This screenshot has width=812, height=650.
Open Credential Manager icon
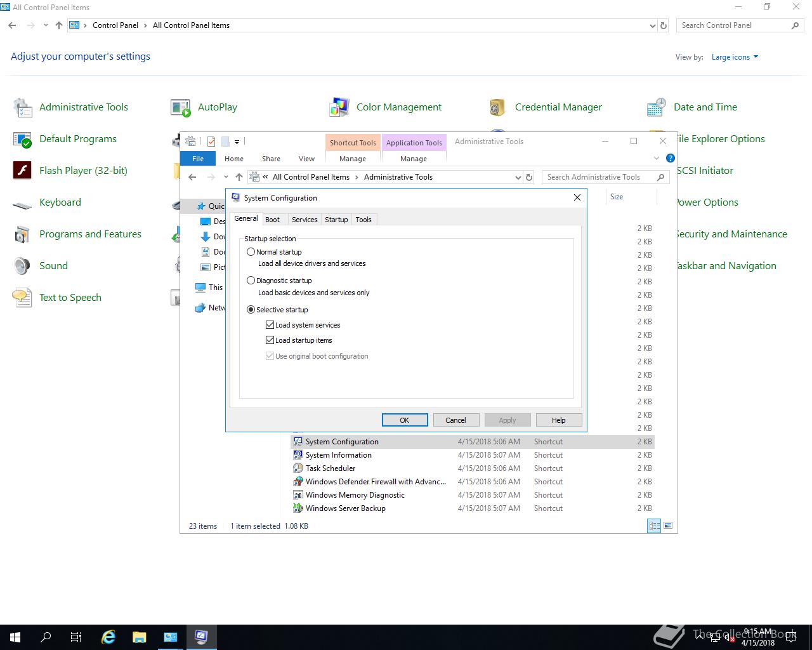tap(497, 107)
